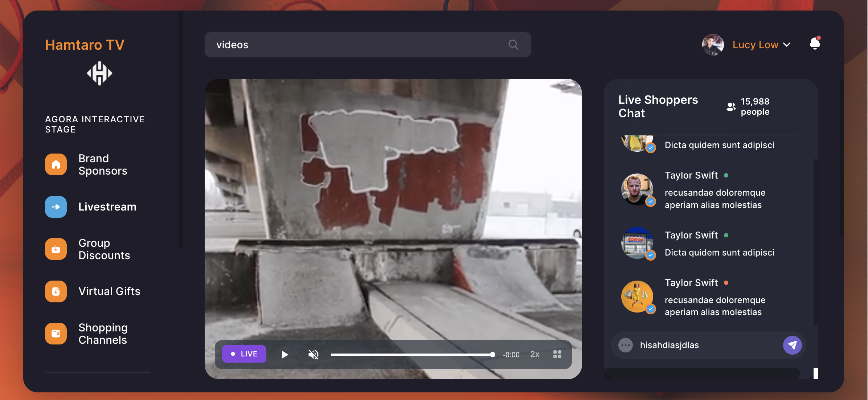Open the emoji options dots in chat input

click(x=626, y=345)
